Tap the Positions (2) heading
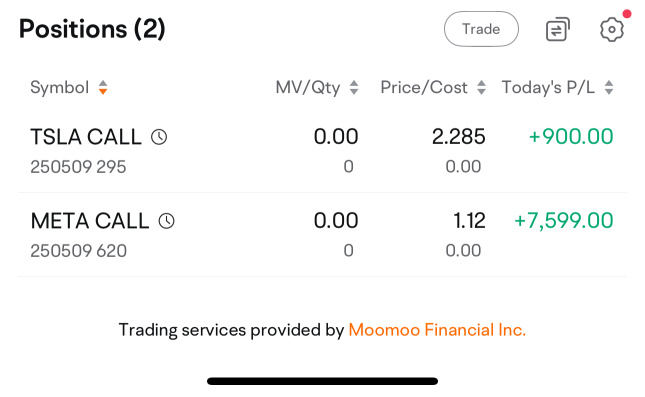 (92, 29)
